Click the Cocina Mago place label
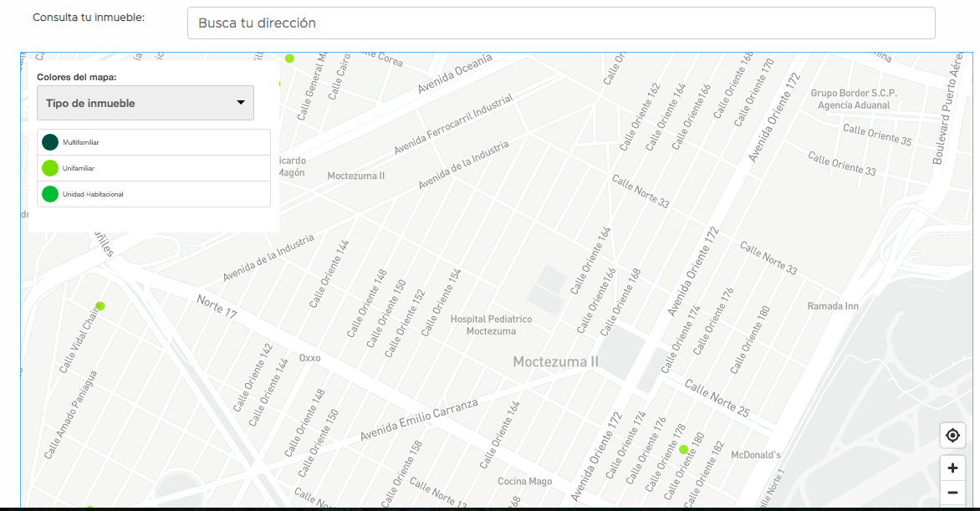 point(524,481)
